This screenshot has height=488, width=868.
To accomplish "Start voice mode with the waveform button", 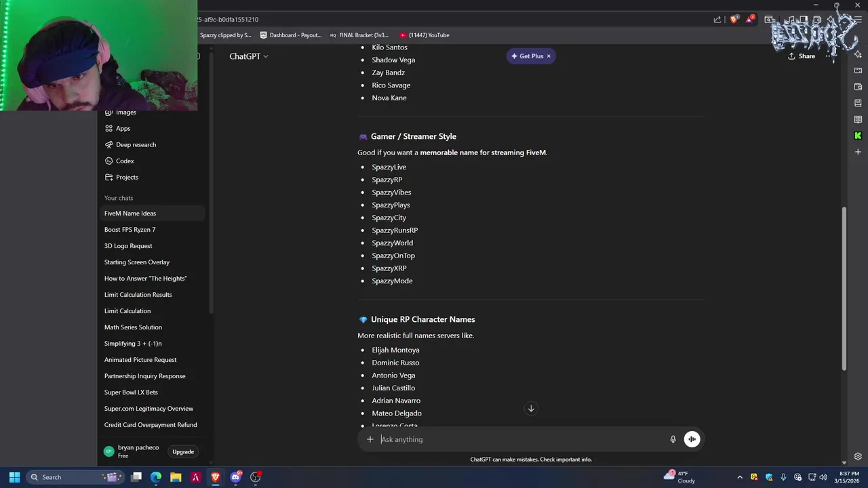I will [692, 439].
